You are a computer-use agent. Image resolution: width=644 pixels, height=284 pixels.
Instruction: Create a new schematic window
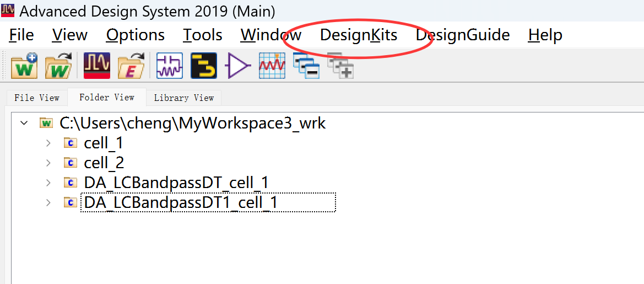[170, 66]
